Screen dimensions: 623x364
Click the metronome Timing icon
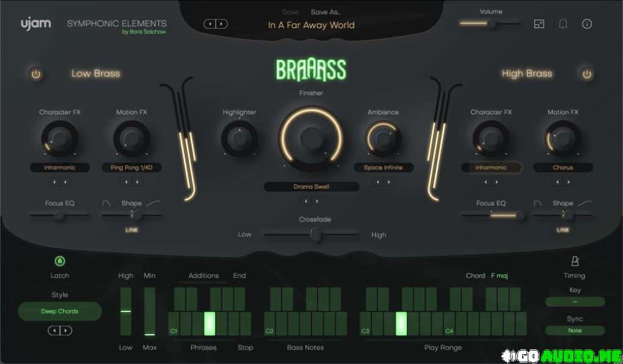click(x=574, y=261)
